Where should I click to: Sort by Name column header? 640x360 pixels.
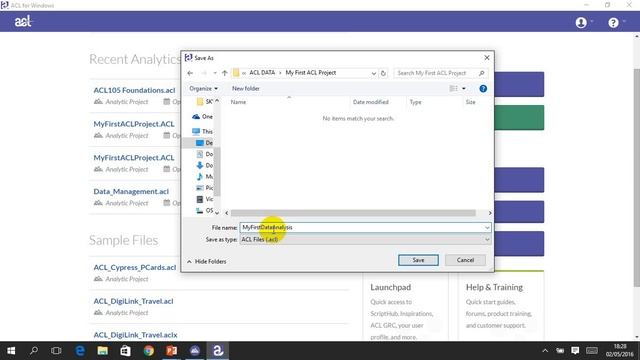(238, 102)
